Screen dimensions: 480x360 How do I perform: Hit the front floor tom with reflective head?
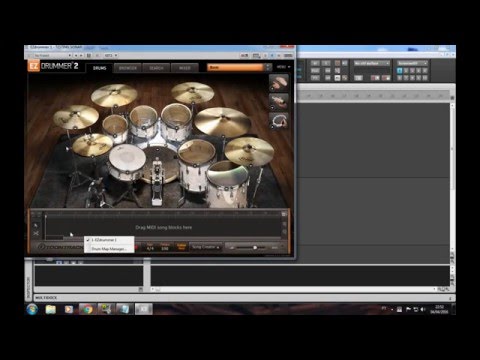point(228,183)
